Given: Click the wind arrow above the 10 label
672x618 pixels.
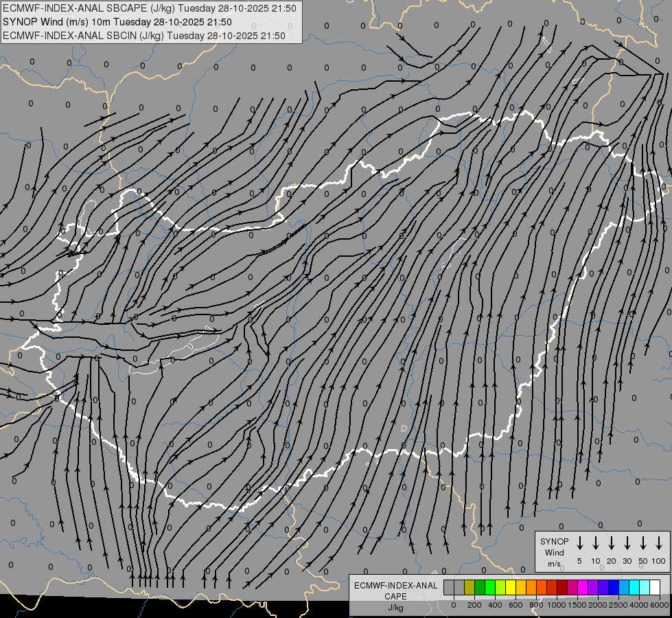Looking at the screenshot, I should click(596, 542).
